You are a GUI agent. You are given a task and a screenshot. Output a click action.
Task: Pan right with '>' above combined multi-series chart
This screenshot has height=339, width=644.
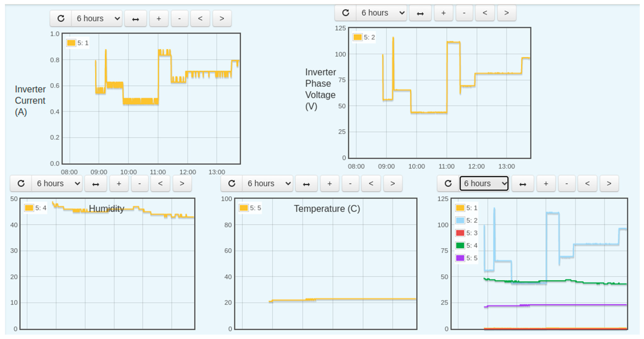click(609, 184)
